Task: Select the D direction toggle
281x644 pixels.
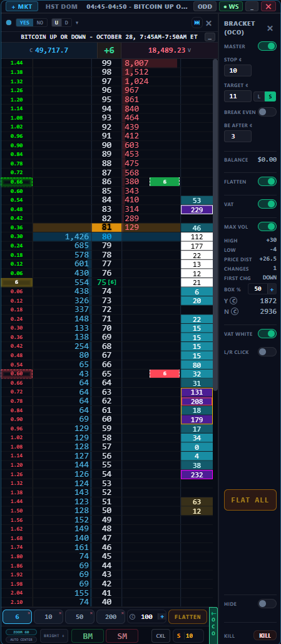Action: click(66, 23)
